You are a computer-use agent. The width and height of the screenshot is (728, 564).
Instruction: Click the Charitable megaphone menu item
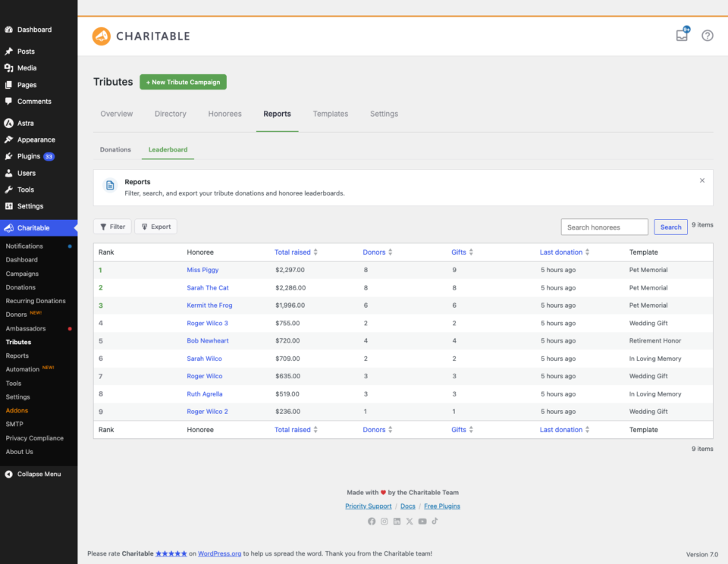[x=39, y=228]
